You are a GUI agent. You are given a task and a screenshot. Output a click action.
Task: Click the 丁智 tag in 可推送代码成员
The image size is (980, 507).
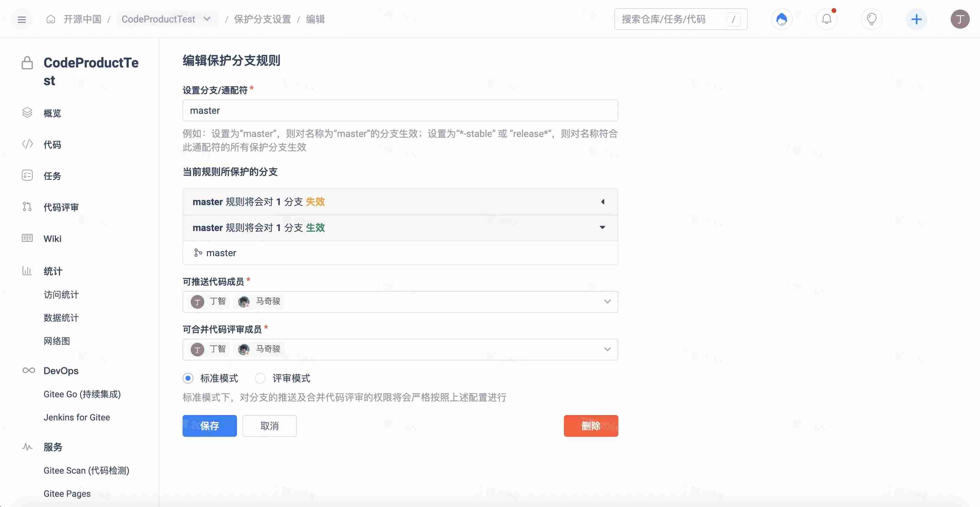coord(208,302)
